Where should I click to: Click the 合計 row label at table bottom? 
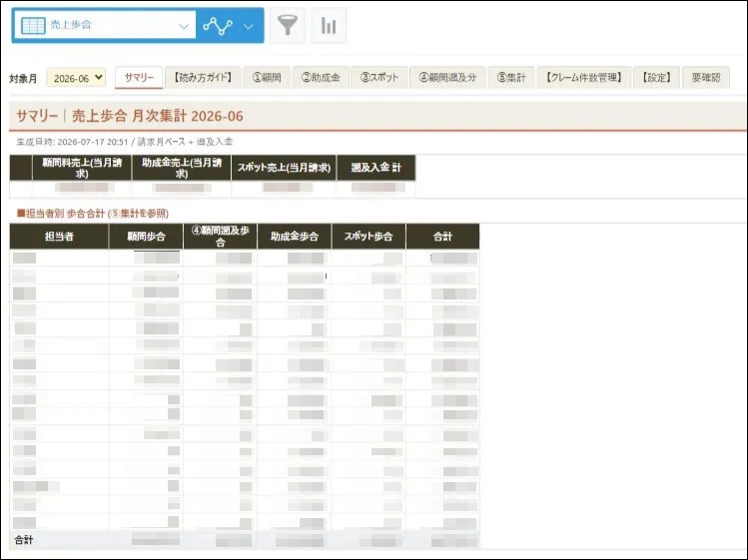click(24, 540)
